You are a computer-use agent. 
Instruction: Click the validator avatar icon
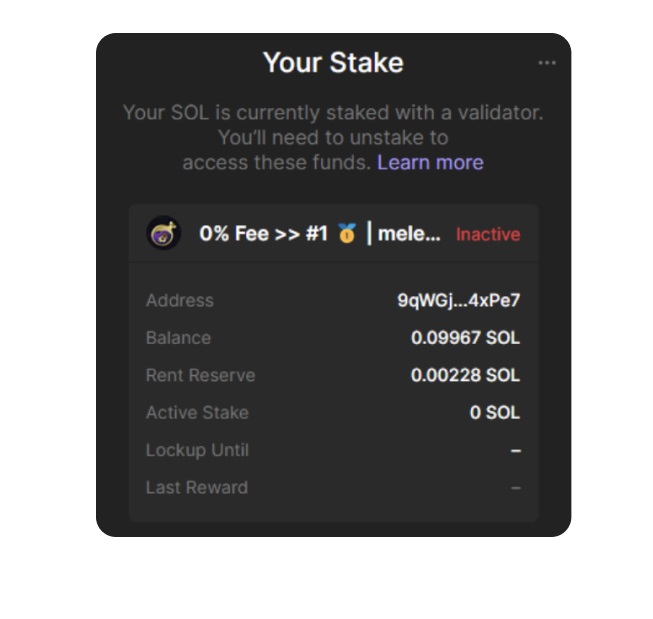[164, 233]
